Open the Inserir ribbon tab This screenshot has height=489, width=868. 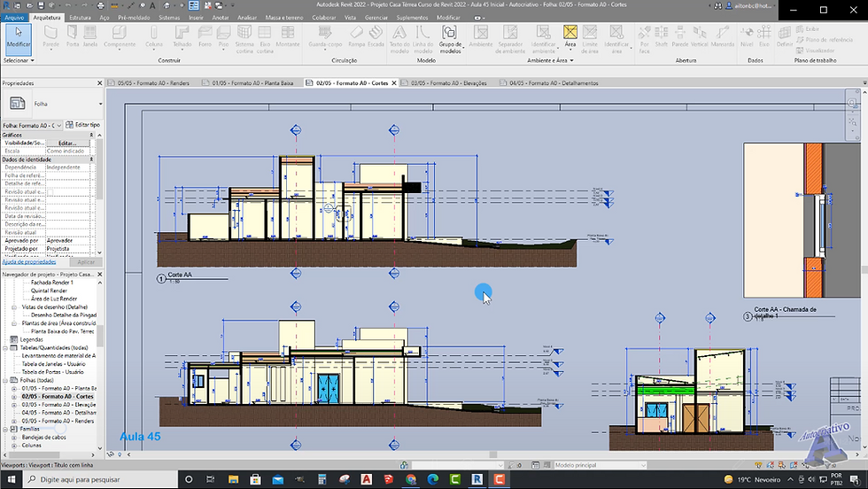point(196,17)
